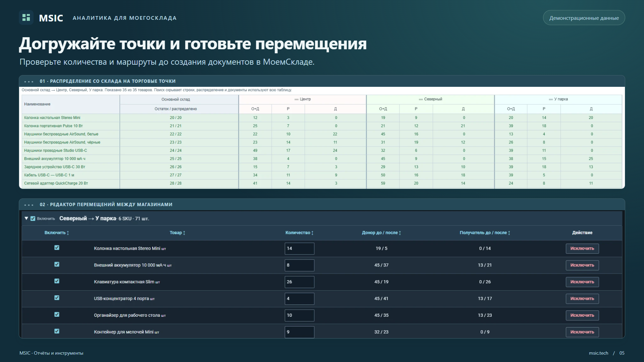This screenshot has height=362, width=644.
Task: Toggle the Контейнер для мелочей Mini checkbox
Action: pos(57,331)
